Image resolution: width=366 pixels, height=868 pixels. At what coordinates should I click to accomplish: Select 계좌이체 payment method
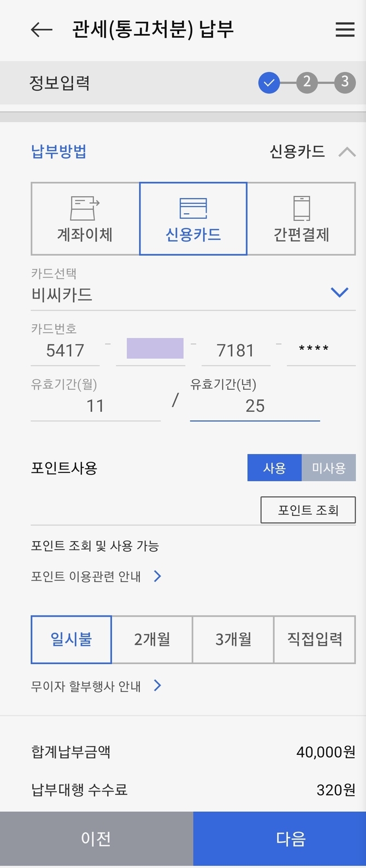pyautogui.click(x=85, y=219)
